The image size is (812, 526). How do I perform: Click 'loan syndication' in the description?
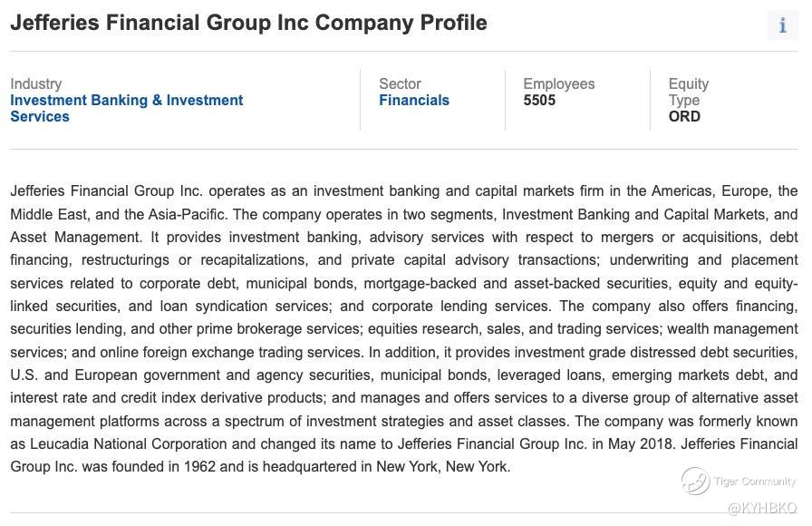pyautogui.click(x=212, y=306)
